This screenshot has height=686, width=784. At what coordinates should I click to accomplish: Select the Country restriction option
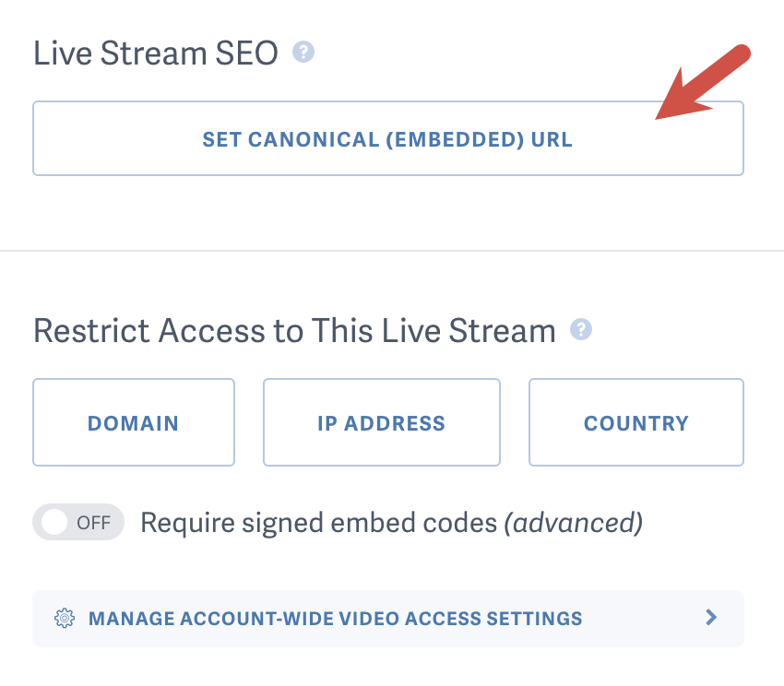coord(636,422)
